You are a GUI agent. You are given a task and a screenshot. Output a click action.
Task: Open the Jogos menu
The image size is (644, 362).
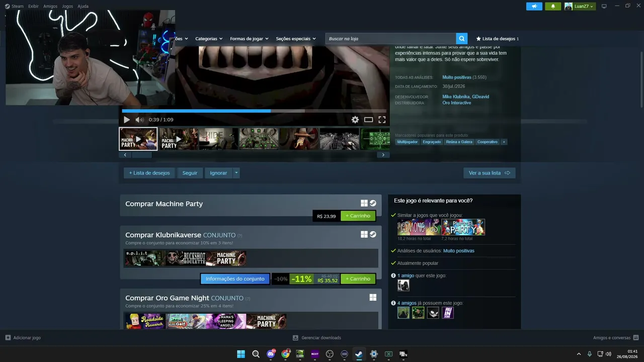tap(67, 7)
